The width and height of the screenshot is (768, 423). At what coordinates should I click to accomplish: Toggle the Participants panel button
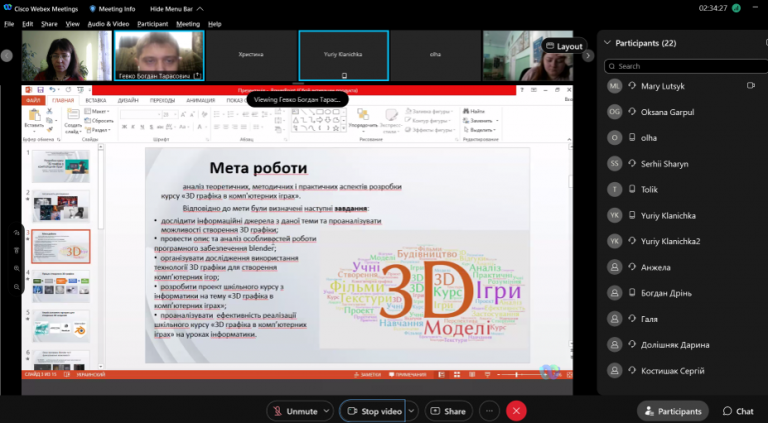coord(672,411)
